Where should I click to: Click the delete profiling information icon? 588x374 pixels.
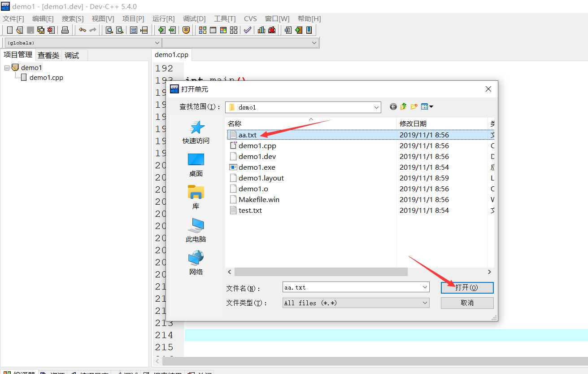pos(272,30)
